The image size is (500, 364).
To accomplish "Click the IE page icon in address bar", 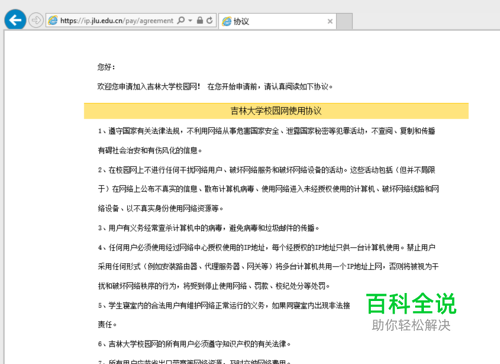I will [x=53, y=21].
